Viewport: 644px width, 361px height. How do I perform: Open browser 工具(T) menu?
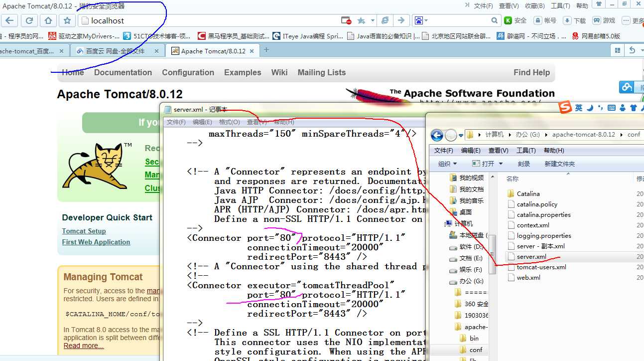pyautogui.click(x=560, y=6)
